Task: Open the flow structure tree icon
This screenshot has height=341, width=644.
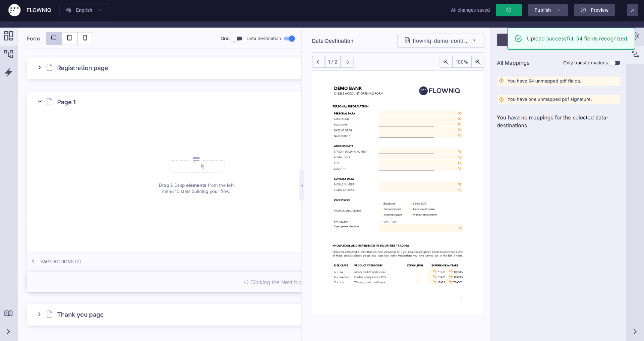Action: (8, 54)
